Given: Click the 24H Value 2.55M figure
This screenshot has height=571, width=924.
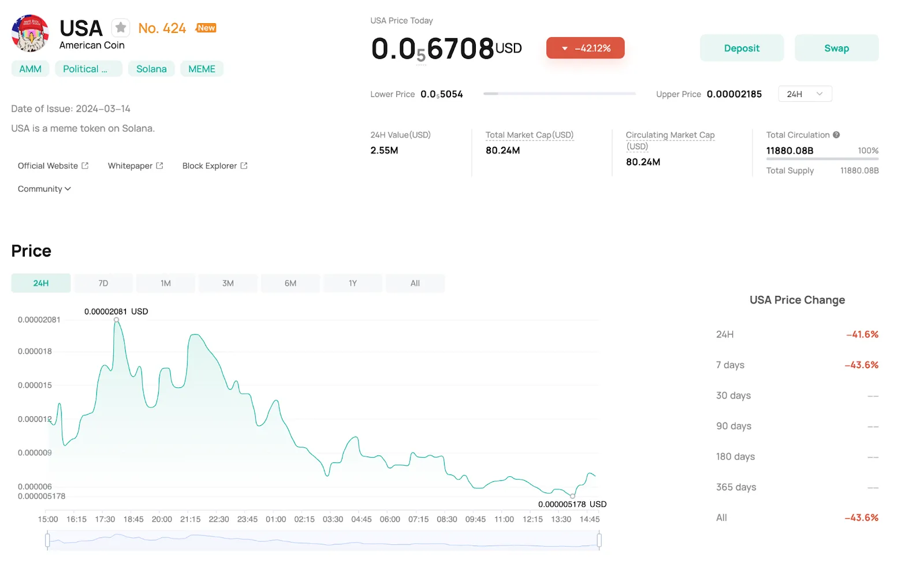Looking at the screenshot, I should (x=384, y=150).
